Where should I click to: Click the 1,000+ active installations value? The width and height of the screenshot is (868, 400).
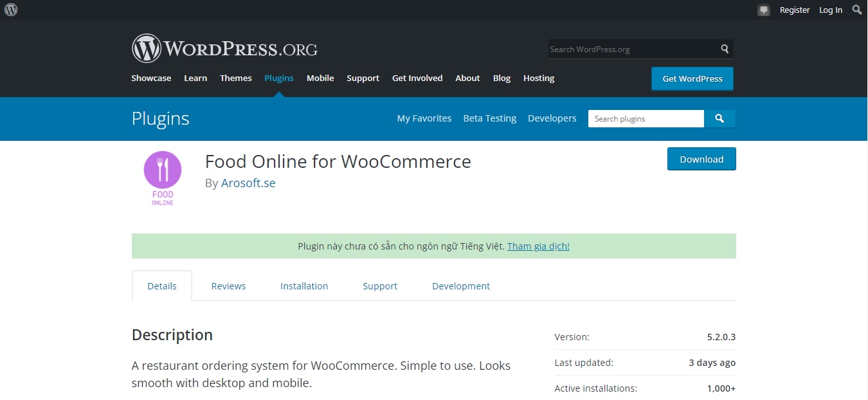(721, 388)
